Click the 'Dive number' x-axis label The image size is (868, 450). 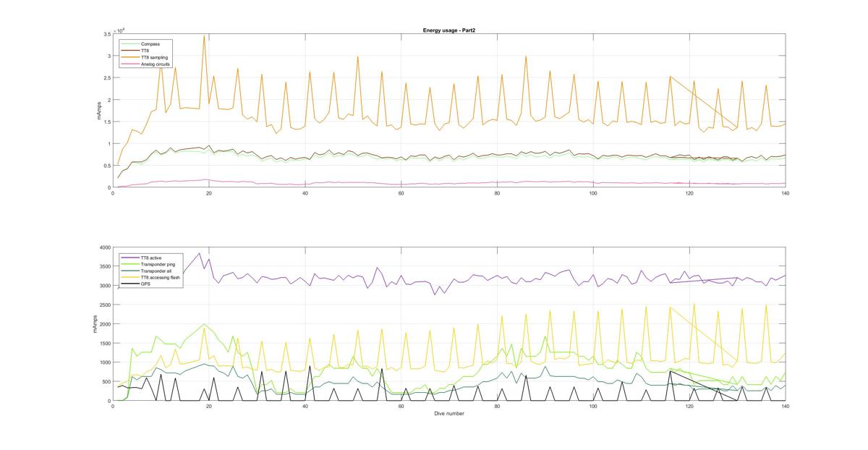448,414
